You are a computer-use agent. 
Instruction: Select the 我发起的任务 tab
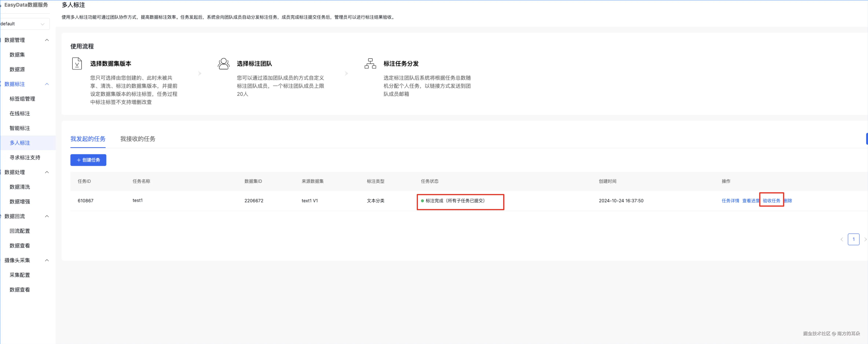tap(88, 139)
